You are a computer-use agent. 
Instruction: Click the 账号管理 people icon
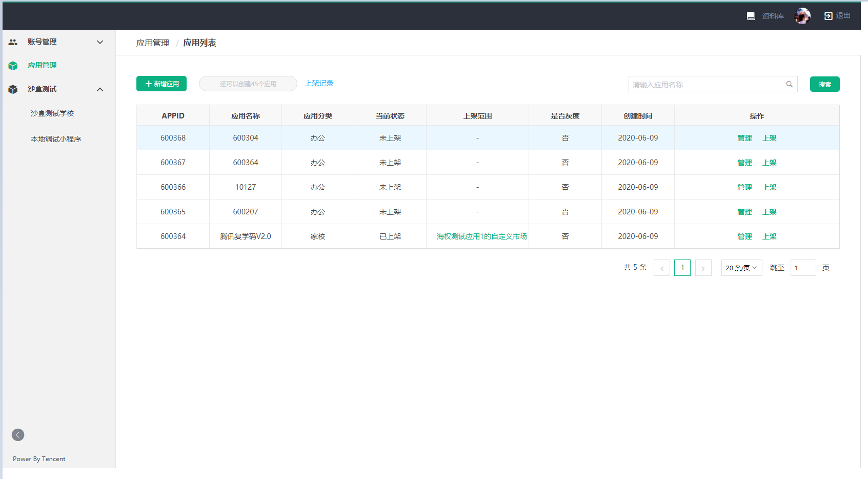[13, 42]
